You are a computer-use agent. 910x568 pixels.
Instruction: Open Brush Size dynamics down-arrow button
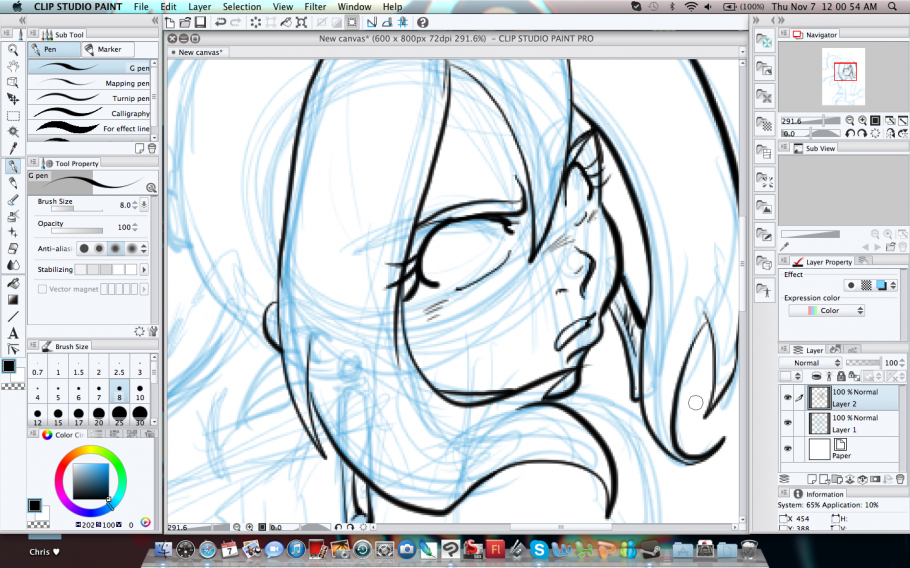[x=145, y=205]
